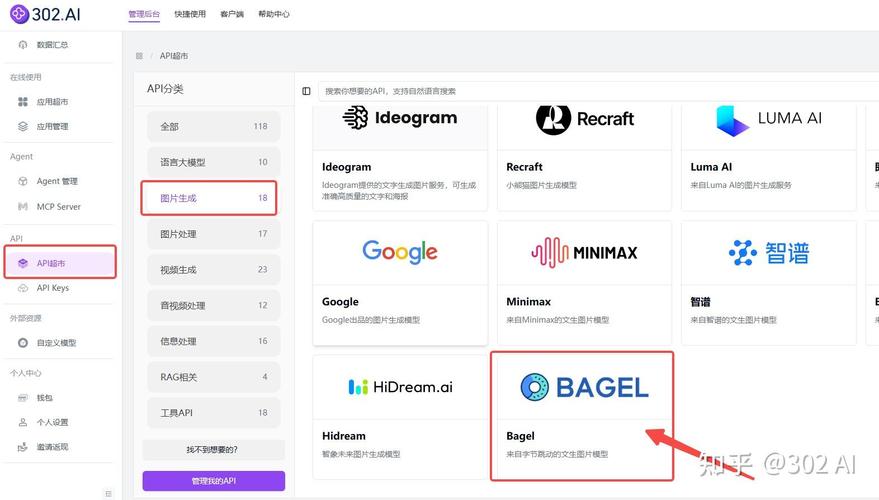Click the Ideogram logo image
The width and height of the screenshot is (879, 500).
pos(400,118)
